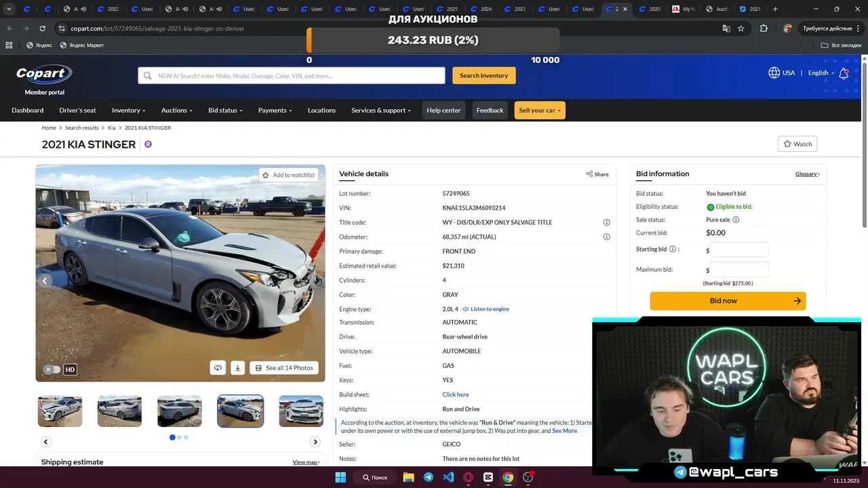Image resolution: width=868 pixels, height=488 pixels.
Task: Click the Copart logo
Action: [x=44, y=74]
